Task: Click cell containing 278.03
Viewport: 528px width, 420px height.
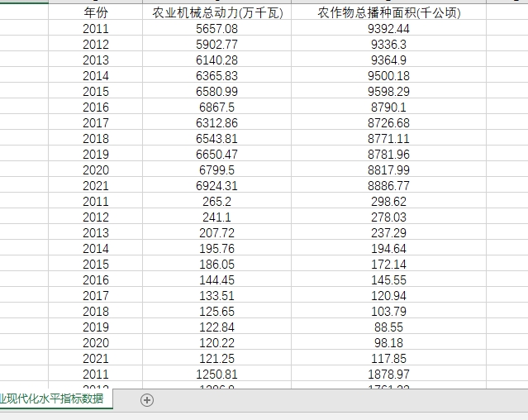Action: click(x=388, y=217)
